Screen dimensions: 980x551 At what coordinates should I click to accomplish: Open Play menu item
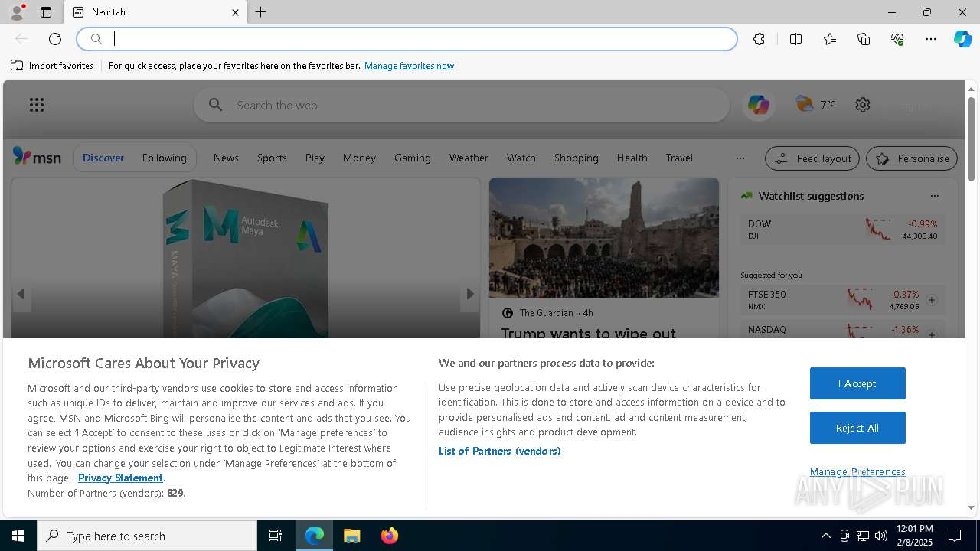[315, 158]
